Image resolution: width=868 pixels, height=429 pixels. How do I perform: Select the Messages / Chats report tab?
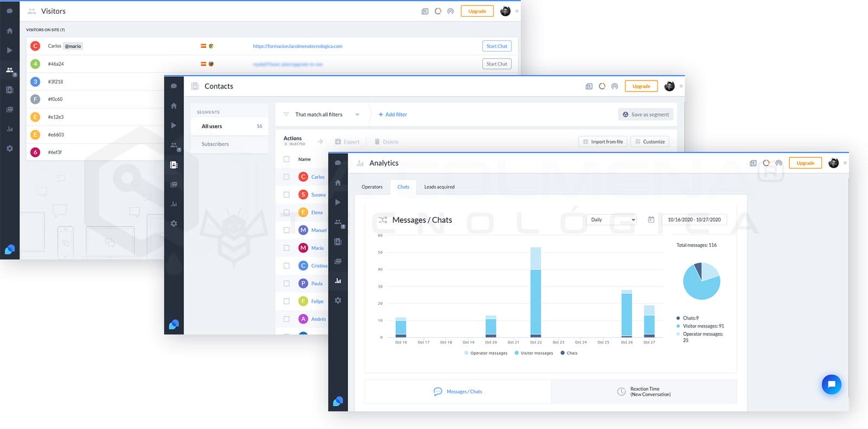(458, 392)
